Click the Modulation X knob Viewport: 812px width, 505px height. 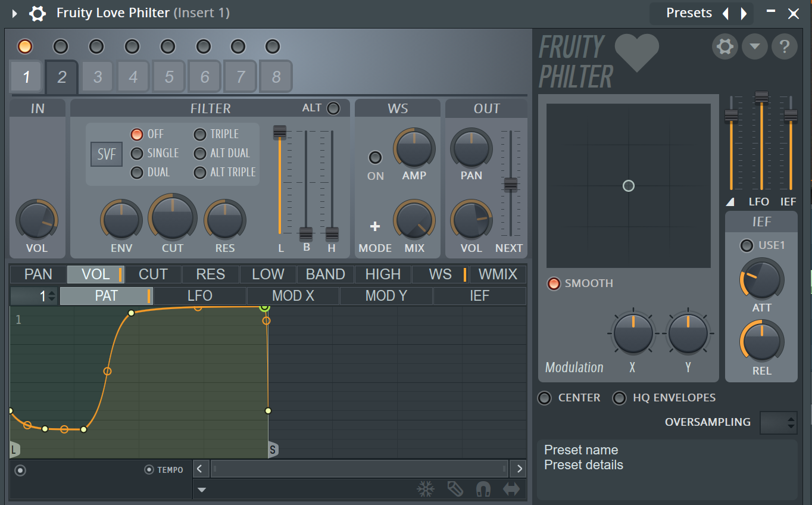tap(633, 334)
